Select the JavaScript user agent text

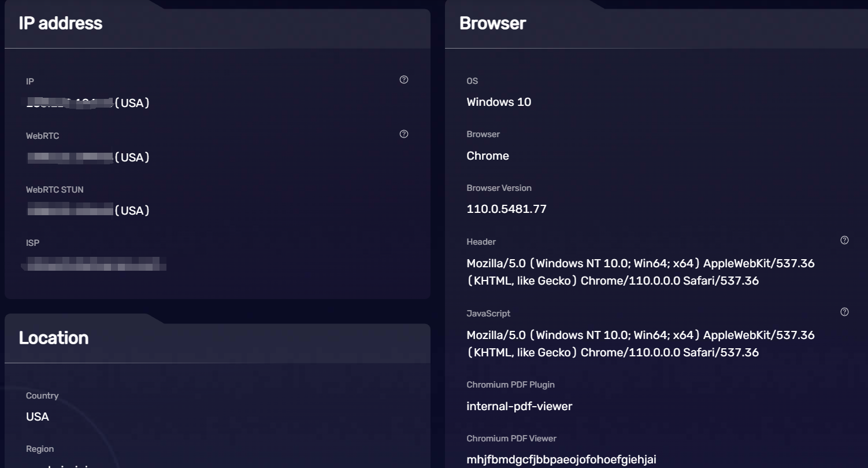click(640, 343)
